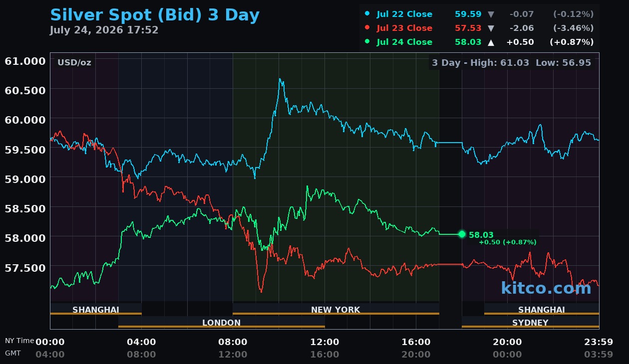Viewport: 629px width, 364px height.
Task: Click the green current price marker dot
Action: pyautogui.click(x=462, y=234)
